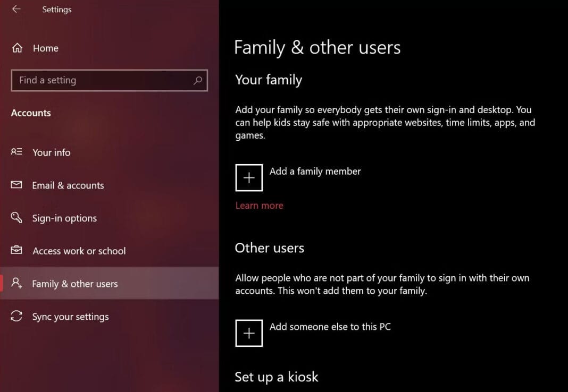Open Sign-in options via the key icon
The height and width of the screenshot is (392, 568).
pyautogui.click(x=16, y=218)
